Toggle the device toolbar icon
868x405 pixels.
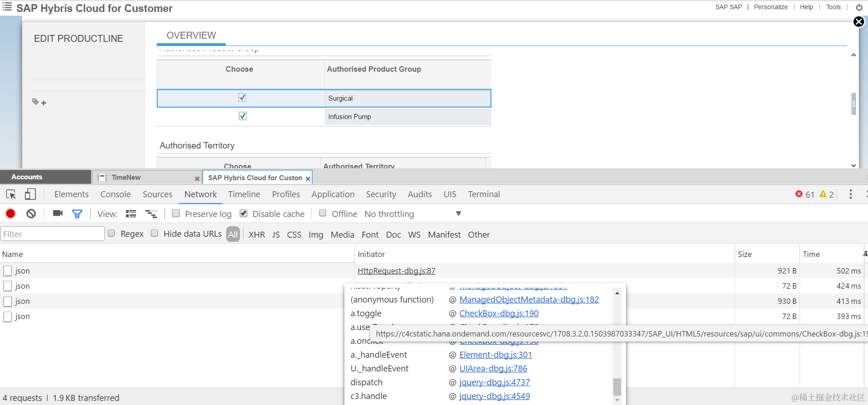30,194
